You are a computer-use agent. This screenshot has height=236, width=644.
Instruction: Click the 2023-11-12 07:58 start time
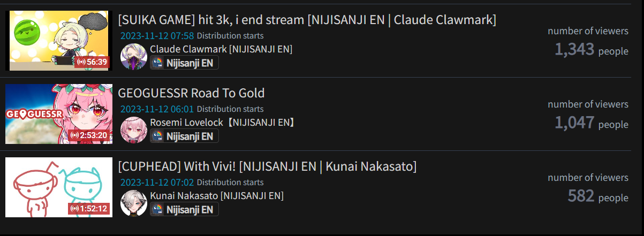[157, 36]
